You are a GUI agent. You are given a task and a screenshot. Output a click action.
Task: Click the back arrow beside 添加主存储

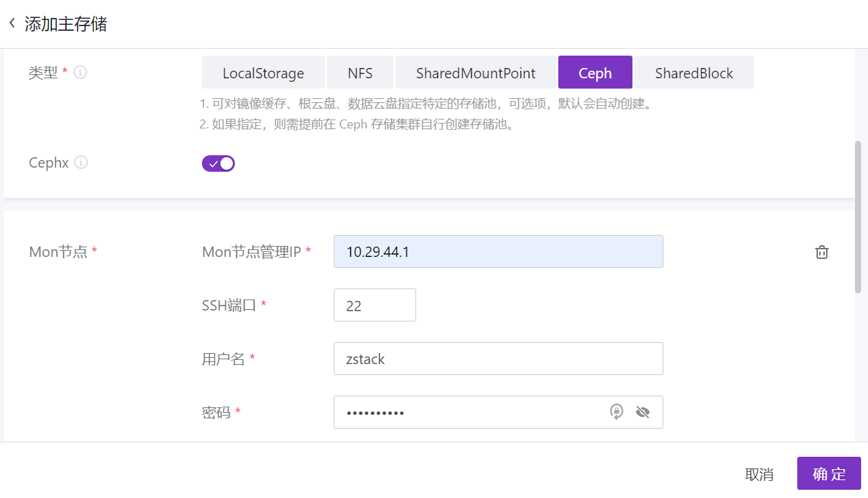click(12, 23)
